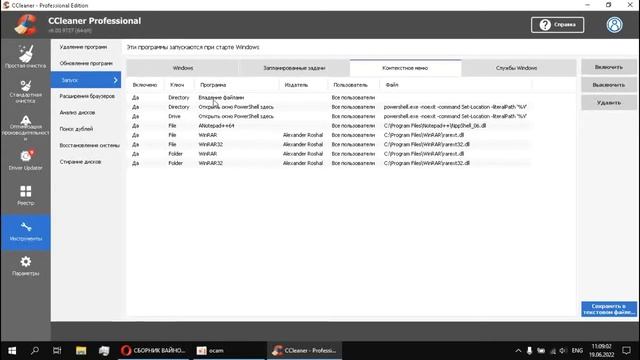The image size is (640, 360).
Task: Open taskbar search magnifier
Action: pyautogui.click(x=35, y=351)
